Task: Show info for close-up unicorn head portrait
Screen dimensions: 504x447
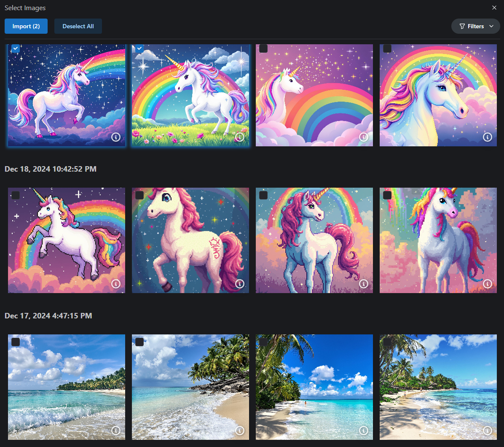Action: pos(488,137)
